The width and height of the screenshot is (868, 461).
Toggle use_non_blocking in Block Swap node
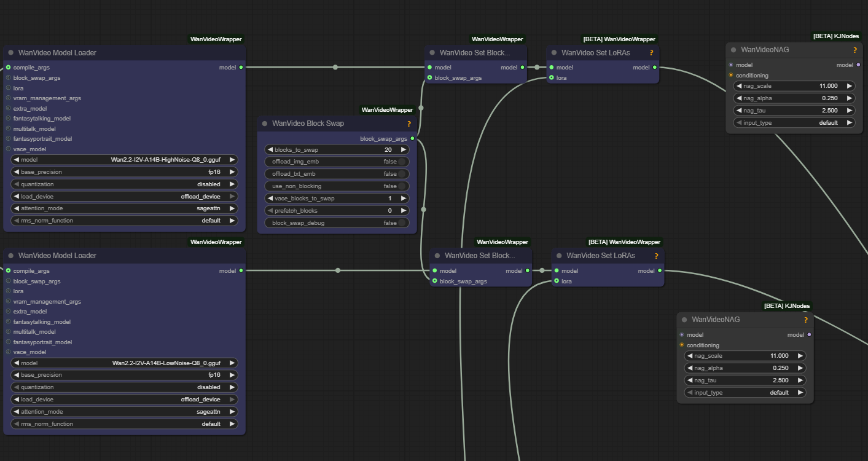click(337, 186)
